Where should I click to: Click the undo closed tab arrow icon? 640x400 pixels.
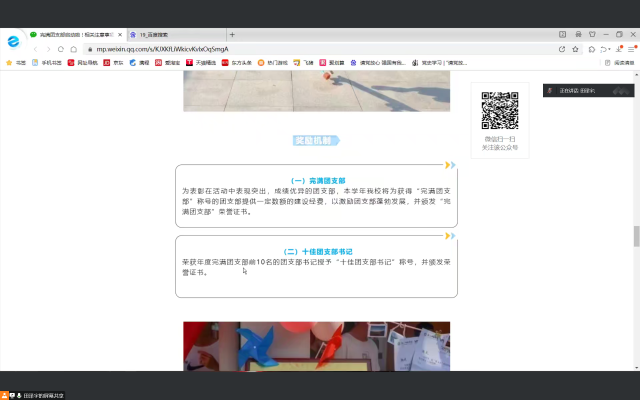(603, 49)
